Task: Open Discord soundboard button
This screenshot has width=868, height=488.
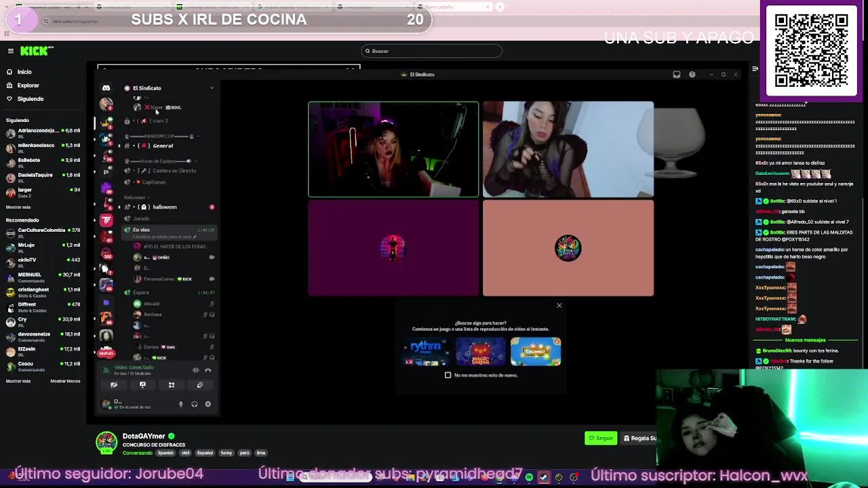Action: click(x=200, y=385)
